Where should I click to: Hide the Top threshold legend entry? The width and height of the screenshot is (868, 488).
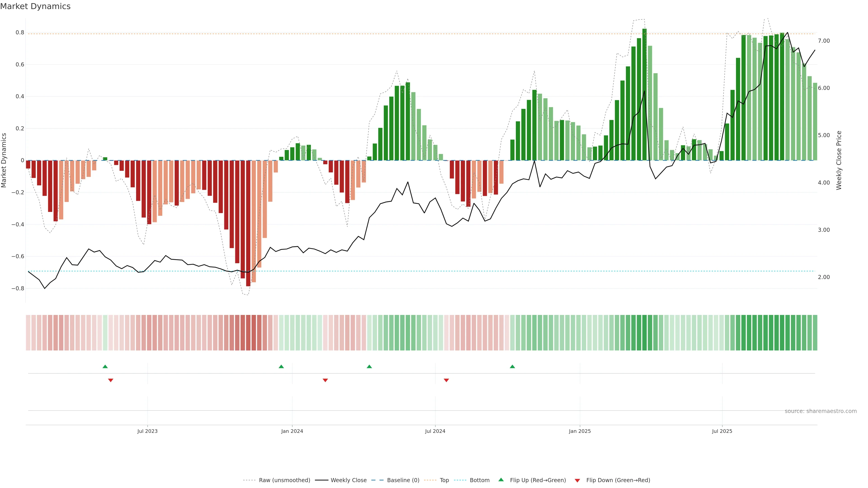coord(444,480)
